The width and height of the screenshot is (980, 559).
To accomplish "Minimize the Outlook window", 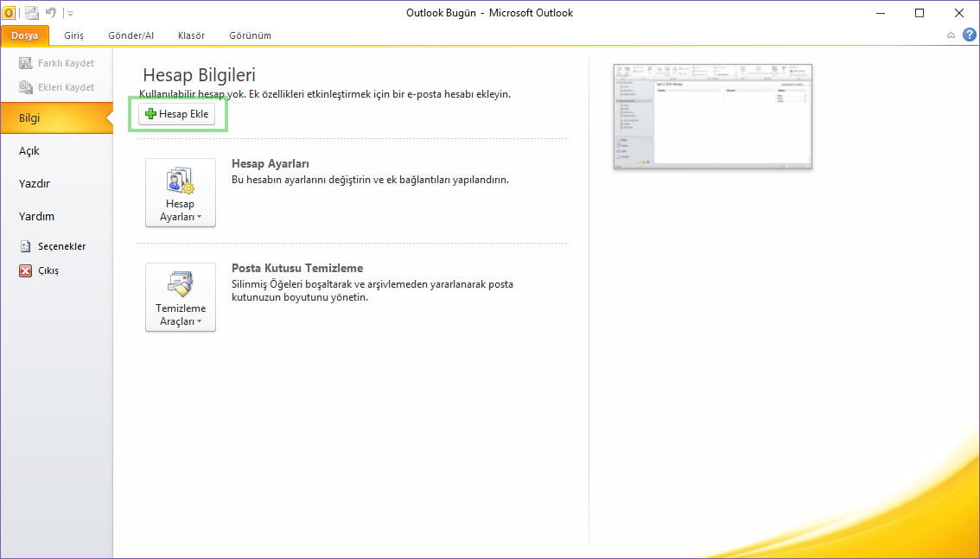I will tap(881, 13).
